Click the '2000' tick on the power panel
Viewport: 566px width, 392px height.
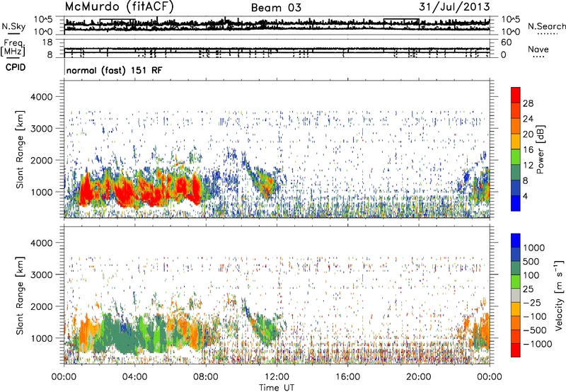coord(42,160)
